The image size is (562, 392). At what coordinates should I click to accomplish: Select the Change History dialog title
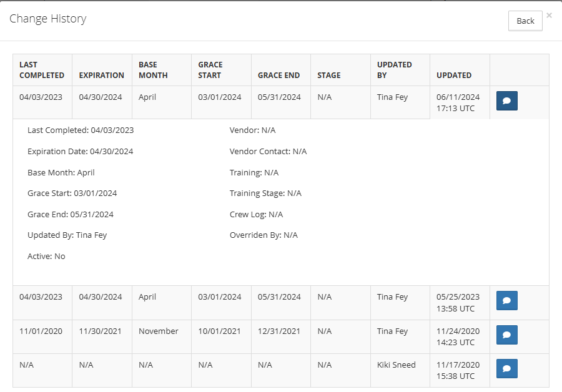(47, 19)
